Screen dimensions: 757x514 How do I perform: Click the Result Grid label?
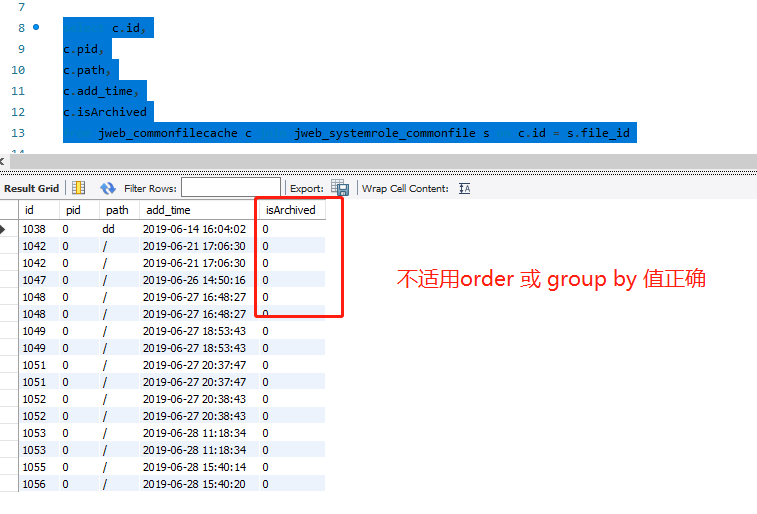tap(32, 188)
